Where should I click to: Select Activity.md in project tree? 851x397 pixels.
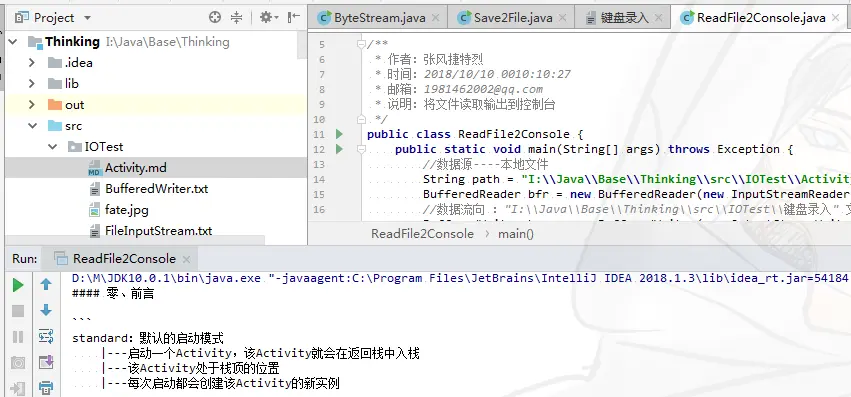pos(156,168)
